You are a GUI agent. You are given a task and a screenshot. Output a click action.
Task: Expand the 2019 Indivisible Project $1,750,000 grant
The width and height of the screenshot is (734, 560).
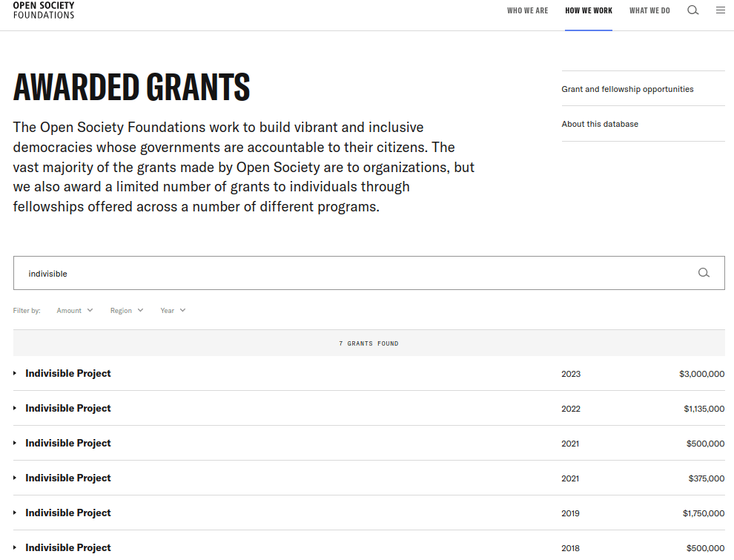369,513
